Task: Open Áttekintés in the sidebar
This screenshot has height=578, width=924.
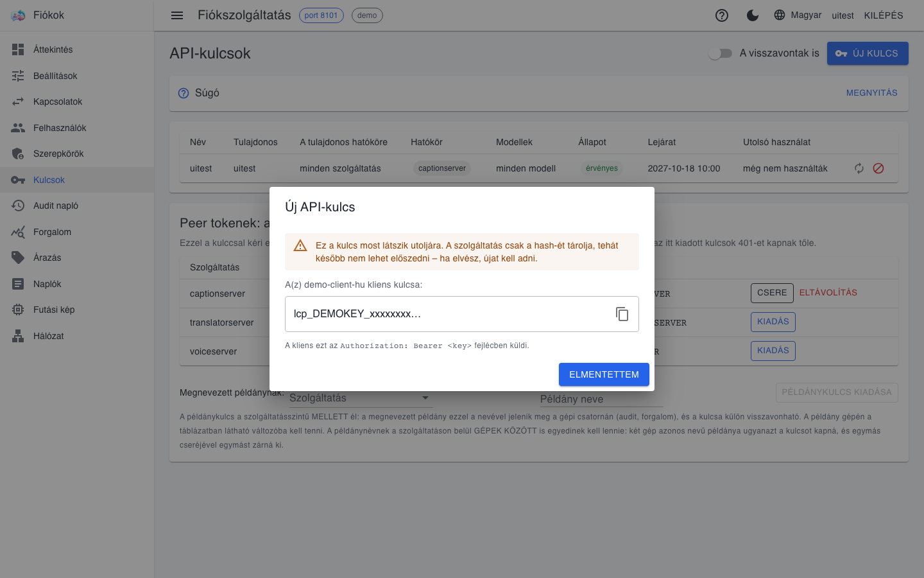Action: [77, 49]
